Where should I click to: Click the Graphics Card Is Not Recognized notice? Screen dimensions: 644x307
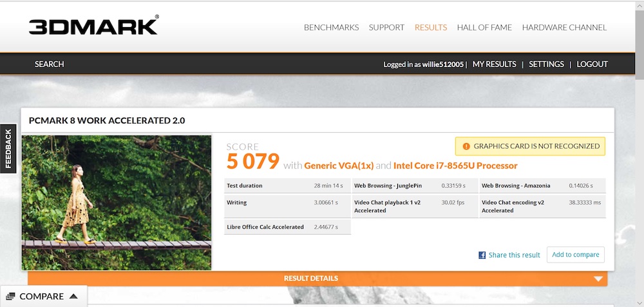point(530,146)
